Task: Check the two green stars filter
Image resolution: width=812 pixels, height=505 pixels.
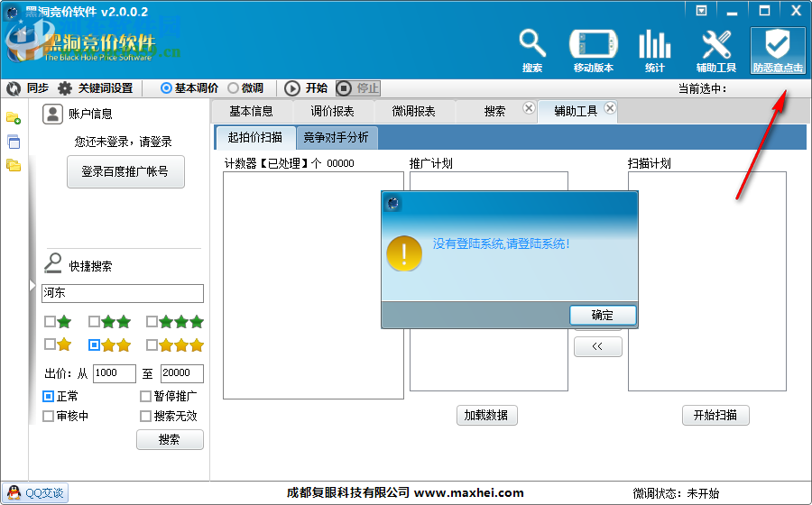Action: click(x=94, y=321)
